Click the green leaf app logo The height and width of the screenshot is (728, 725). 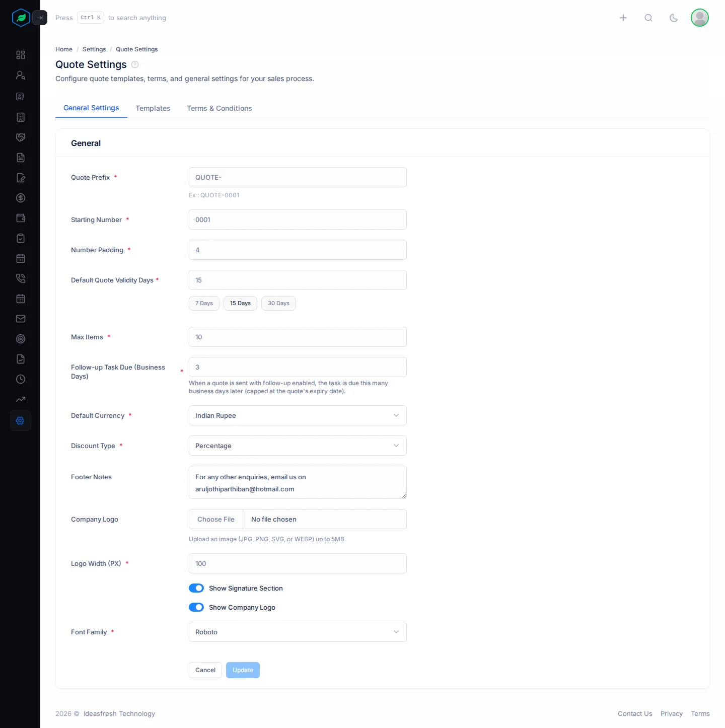21,18
